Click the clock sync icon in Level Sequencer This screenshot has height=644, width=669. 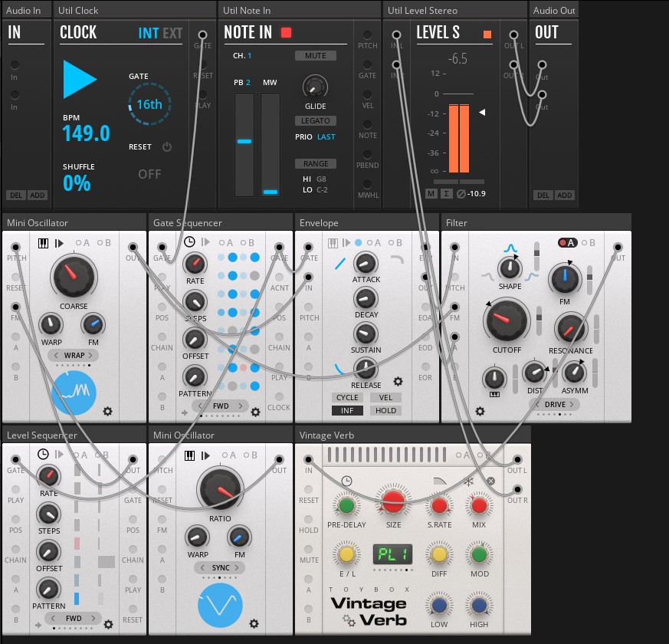43,454
